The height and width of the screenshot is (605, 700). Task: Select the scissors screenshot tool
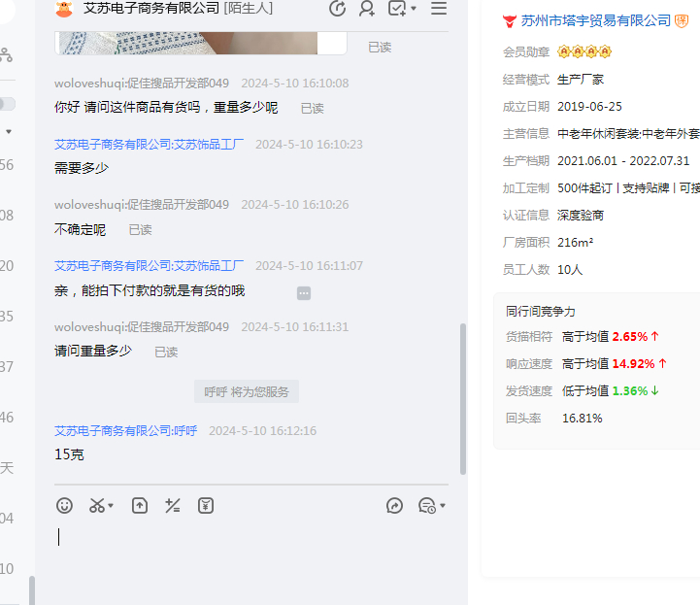point(97,505)
